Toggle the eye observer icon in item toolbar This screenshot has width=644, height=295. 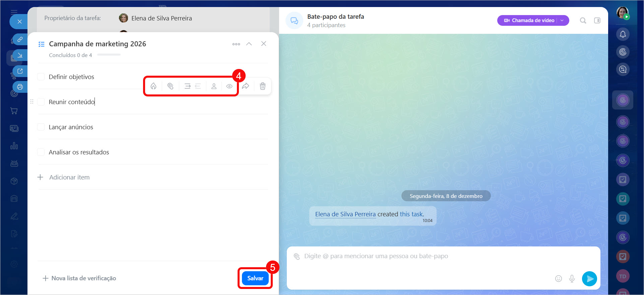(229, 86)
